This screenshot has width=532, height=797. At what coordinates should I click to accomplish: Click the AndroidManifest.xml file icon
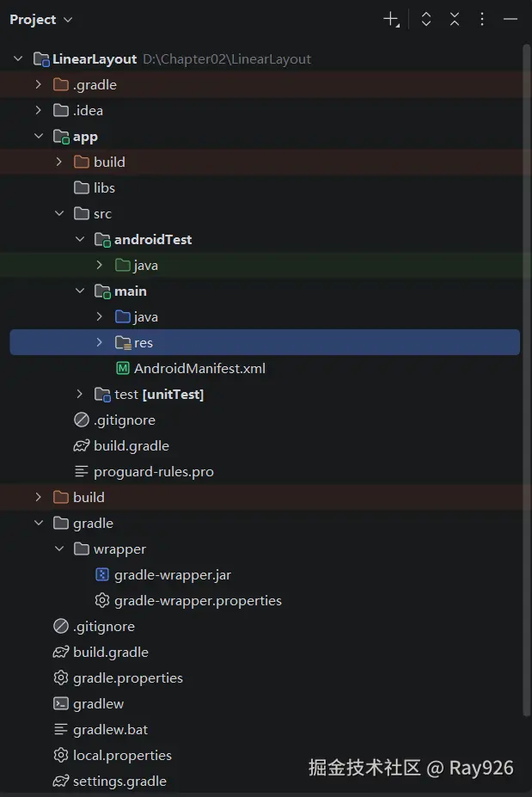[x=123, y=369]
